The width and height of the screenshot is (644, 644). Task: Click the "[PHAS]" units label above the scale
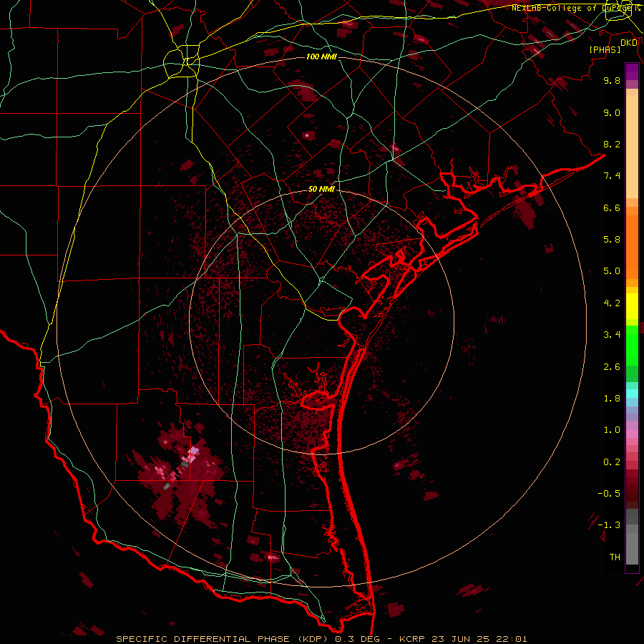tap(605, 49)
